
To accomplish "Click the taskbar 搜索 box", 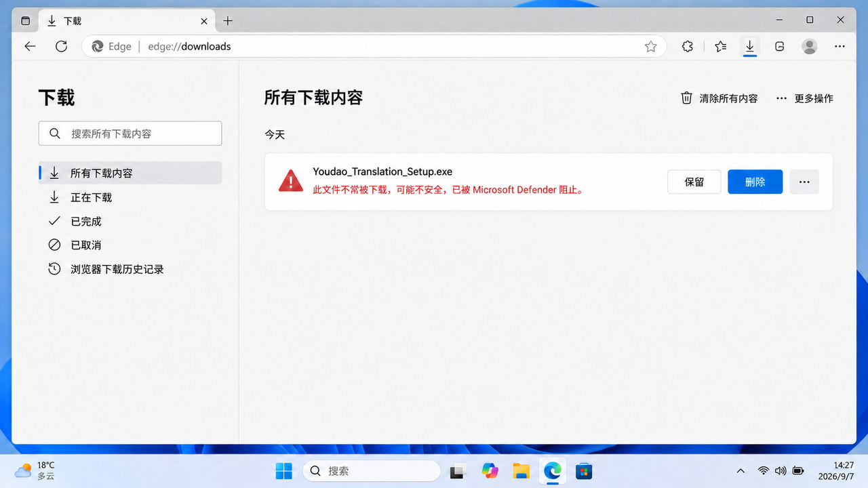I will [x=371, y=470].
